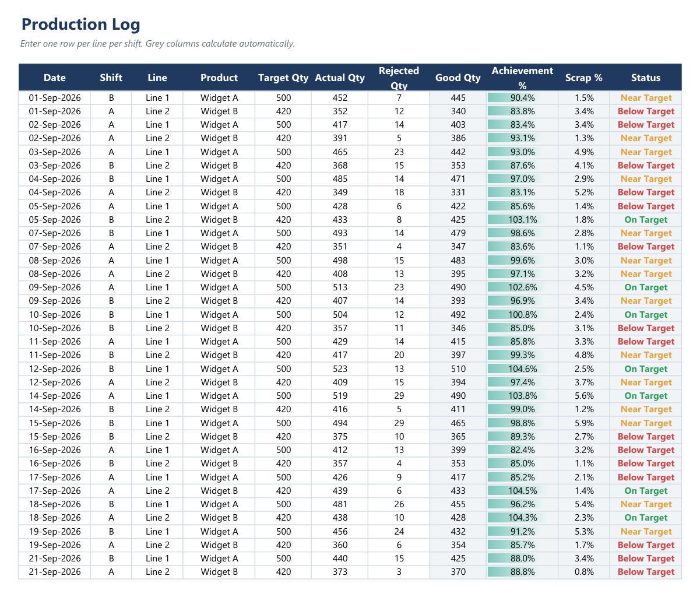This screenshot has width=700, height=597.
Task: Select On Target status for 05-Sep Line 2
Action: (646, 220)
